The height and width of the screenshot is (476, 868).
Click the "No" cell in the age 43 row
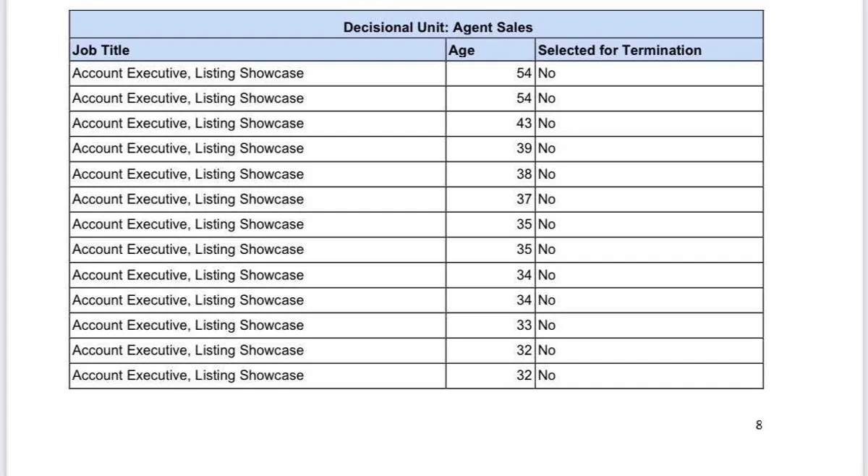547,124
